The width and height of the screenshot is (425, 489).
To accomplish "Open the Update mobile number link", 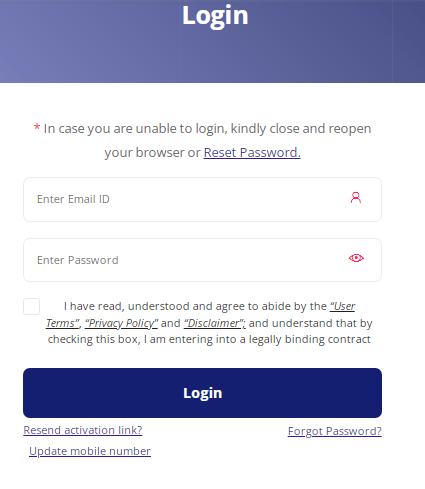I will [x=90, y=451].
